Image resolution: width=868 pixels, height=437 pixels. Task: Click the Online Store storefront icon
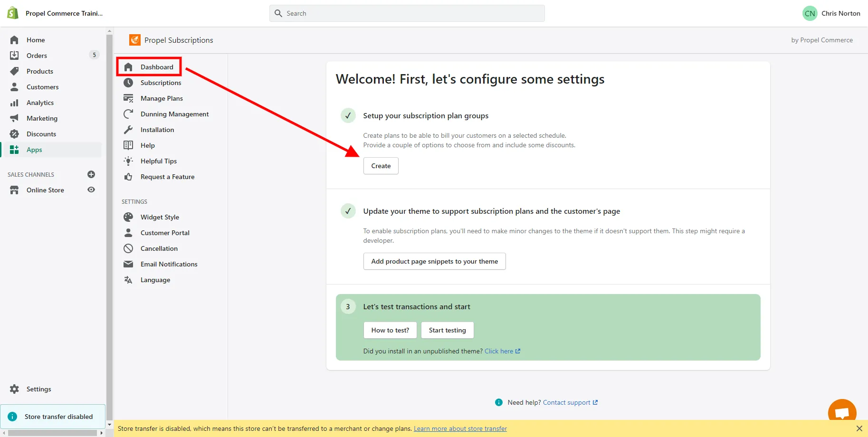[x=14, y=190]
